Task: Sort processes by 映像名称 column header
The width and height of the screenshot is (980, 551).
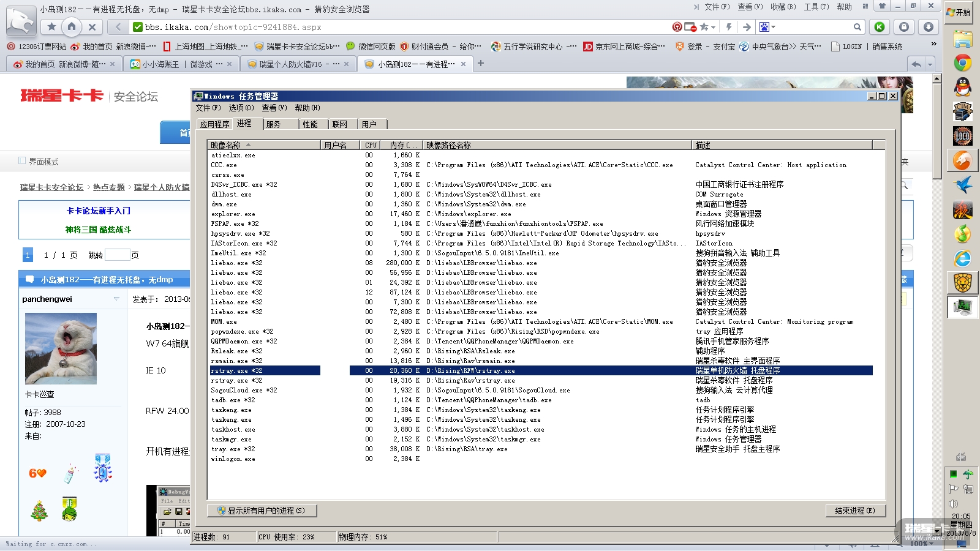Action: (264, 145)
